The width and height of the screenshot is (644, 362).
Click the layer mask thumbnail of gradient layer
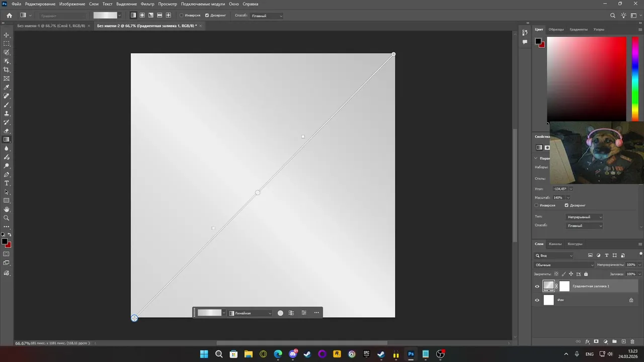point(564,286)
